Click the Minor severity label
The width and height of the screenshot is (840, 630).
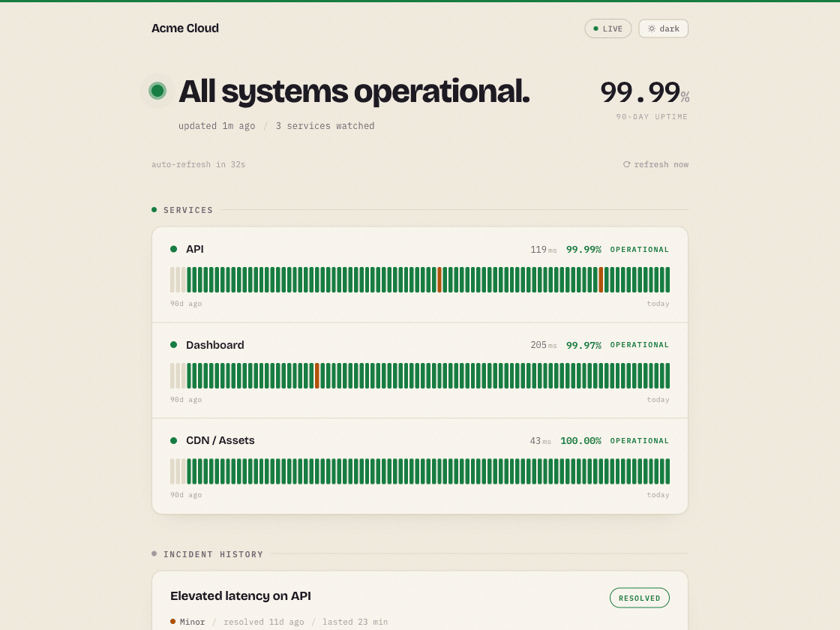[192, 622]
